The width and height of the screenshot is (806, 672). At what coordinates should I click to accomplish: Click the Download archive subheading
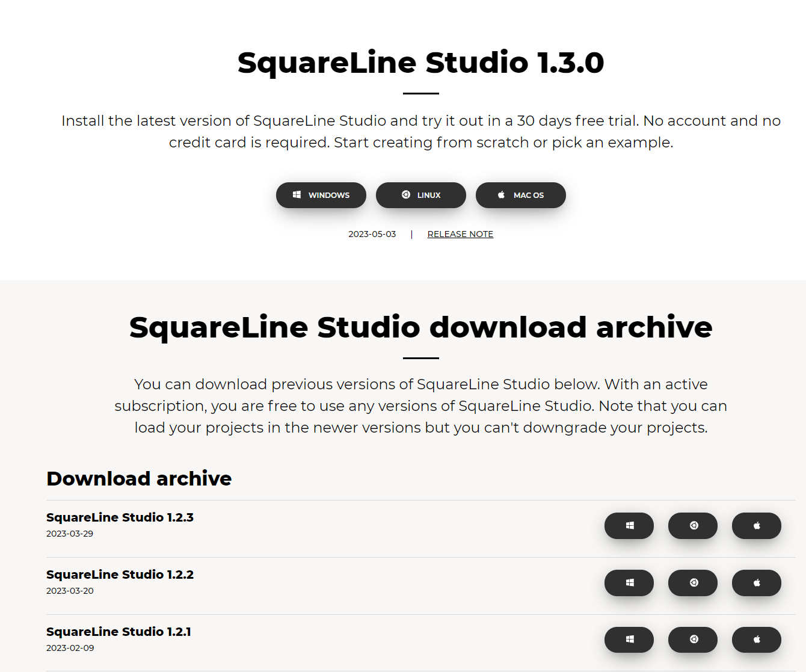coord(139,478)
